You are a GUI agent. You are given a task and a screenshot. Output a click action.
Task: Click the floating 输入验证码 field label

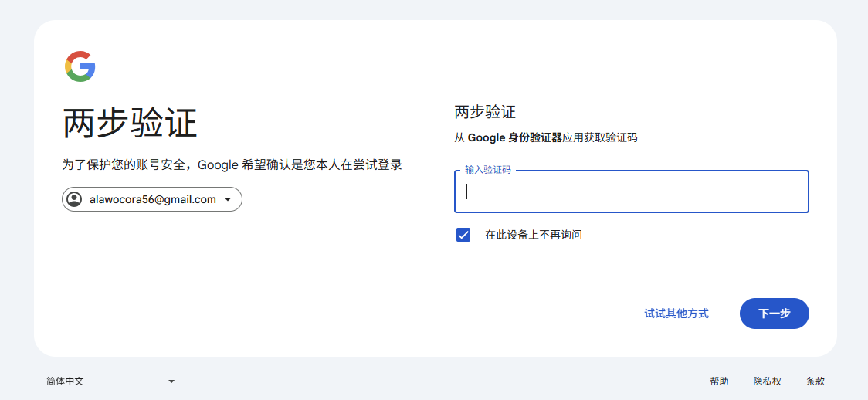coord(487,170)
